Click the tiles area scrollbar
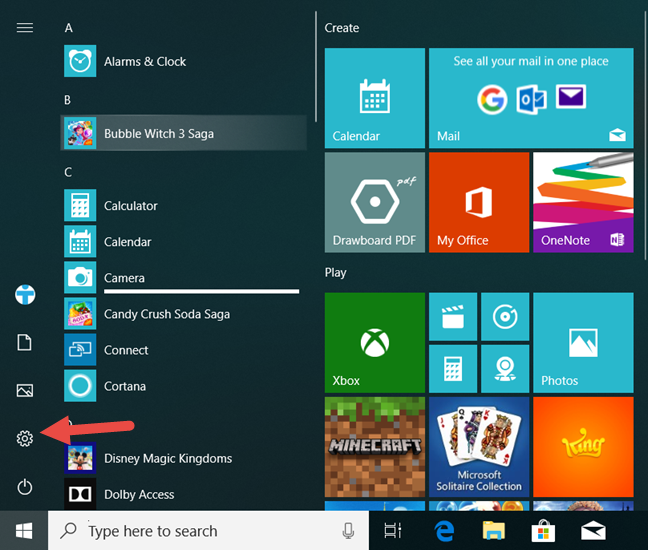The width and height of the screenshot is (648, 550). [x=645, y=136]
